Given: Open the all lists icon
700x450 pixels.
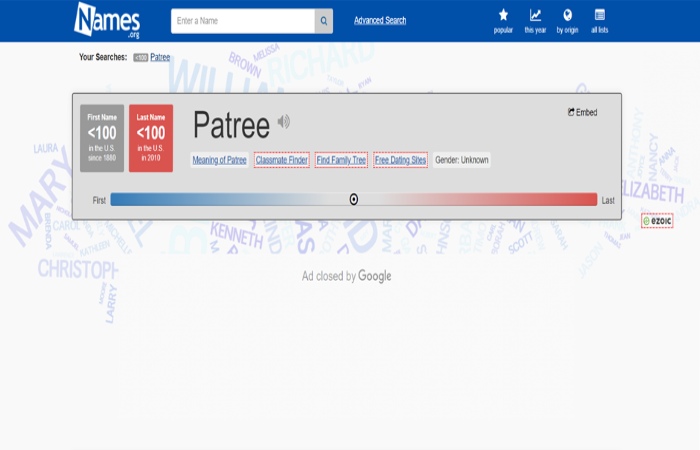Looking at the screenshot, I should tap(600, 21).
